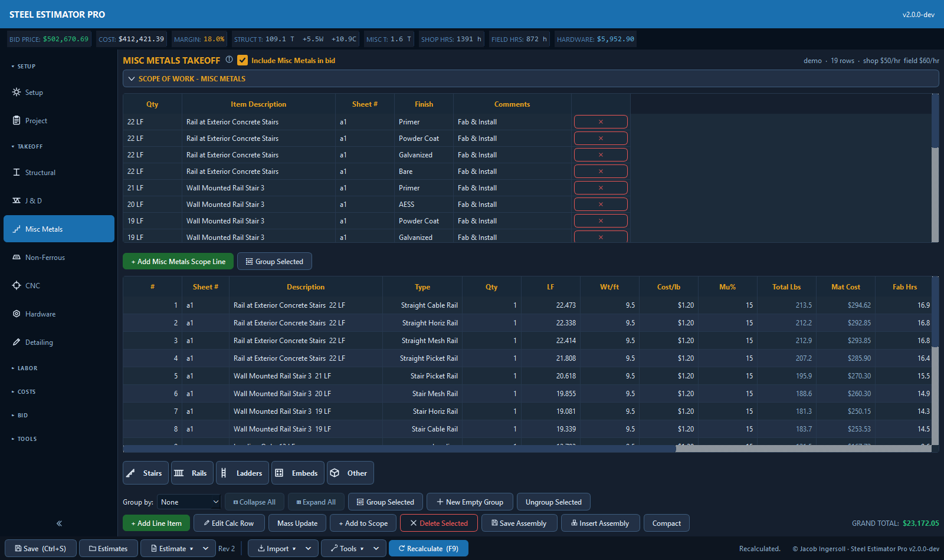This screenshot has width=944, height=560.
Task: Click the info icon beside Misc Metals Takeoff
Action: [x=229, y=60]
